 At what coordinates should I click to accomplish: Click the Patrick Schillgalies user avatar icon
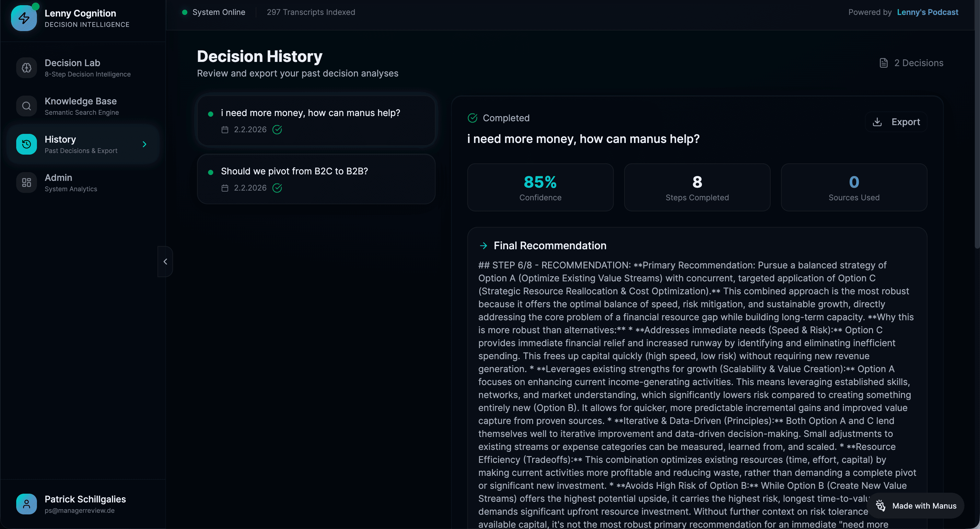coord(26,504)
